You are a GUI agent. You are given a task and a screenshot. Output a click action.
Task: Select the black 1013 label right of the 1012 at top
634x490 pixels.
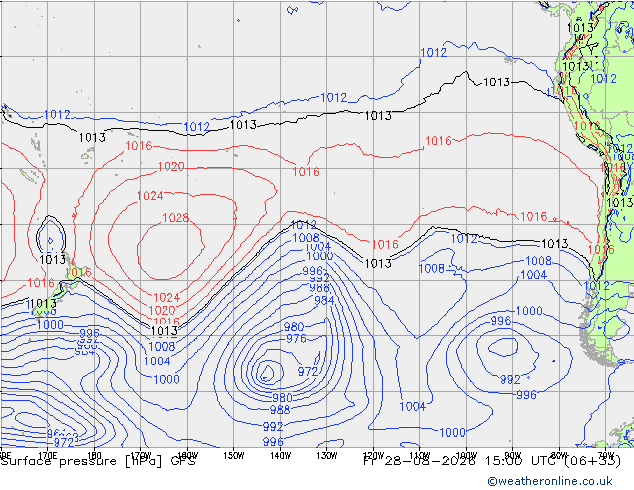tap(497, 82)
